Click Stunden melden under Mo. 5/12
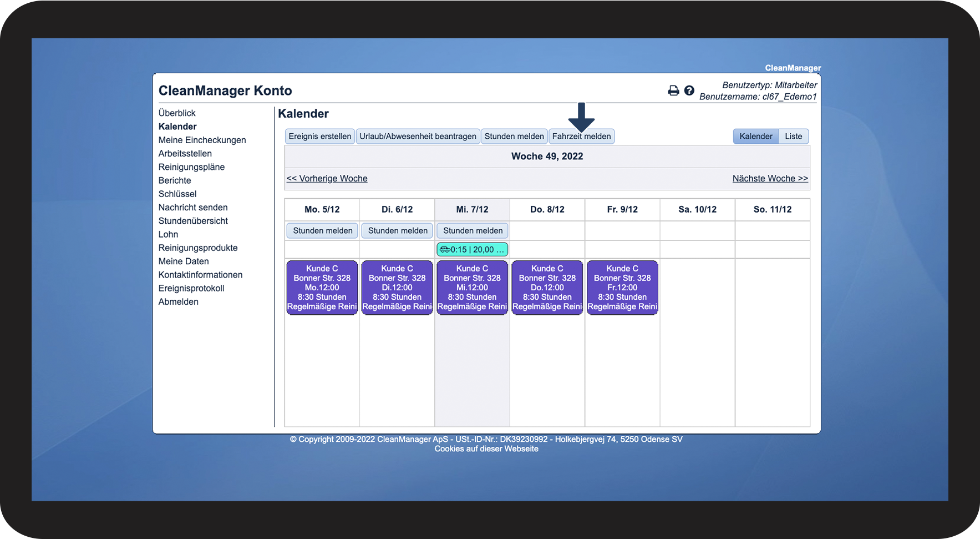This screenshot has height=539, width=980. (x=322, y=231)
